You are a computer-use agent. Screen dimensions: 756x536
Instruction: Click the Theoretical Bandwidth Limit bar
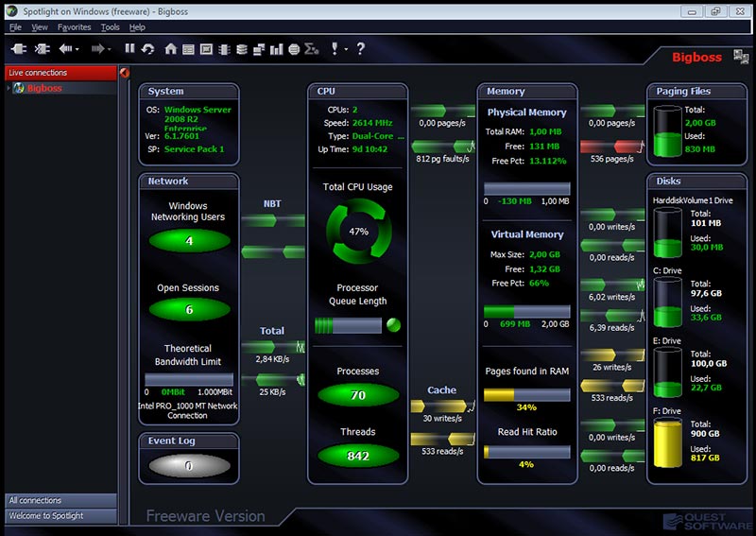(189, 379)
